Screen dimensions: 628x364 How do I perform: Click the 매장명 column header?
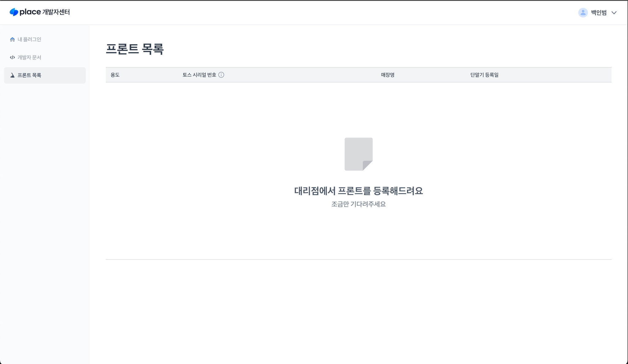pyautogui.click(x=388, y=75)
